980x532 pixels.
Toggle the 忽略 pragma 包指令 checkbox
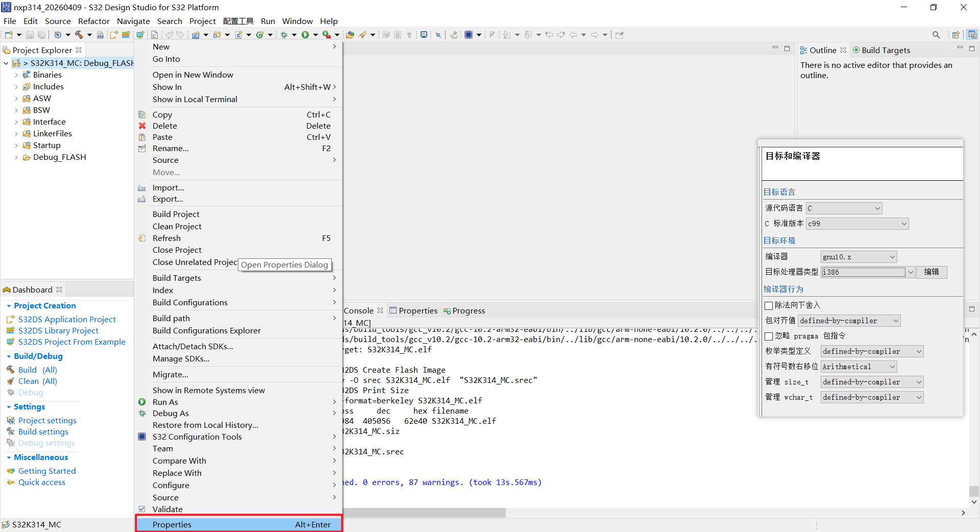pos(769,336)
